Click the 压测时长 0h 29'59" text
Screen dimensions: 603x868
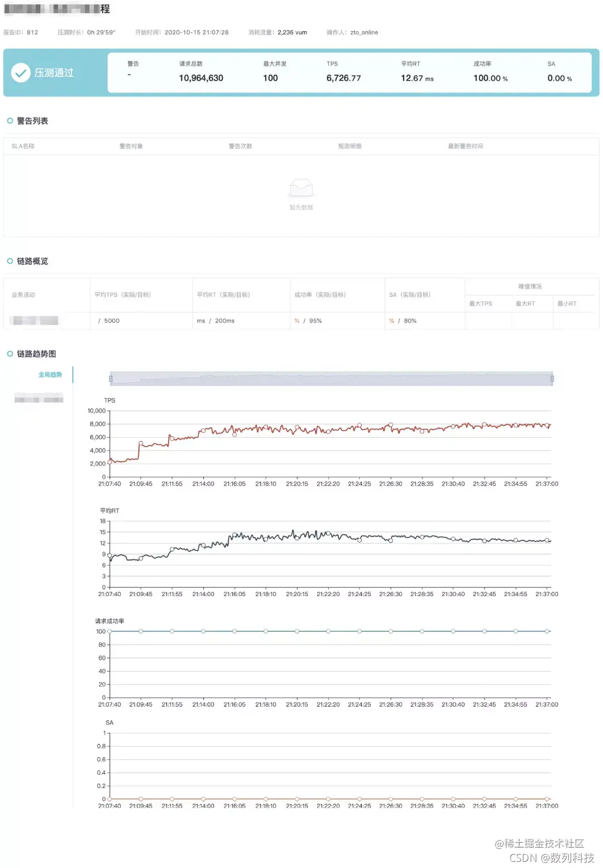(x=87, y=32)
